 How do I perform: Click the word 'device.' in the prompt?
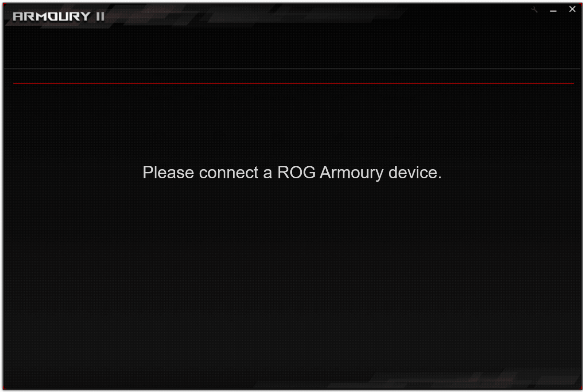[415, 173]
